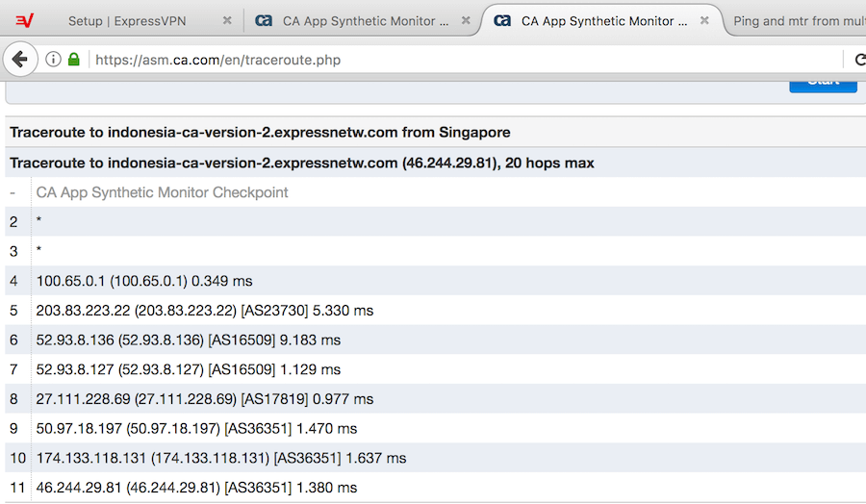Open the site information icon
Screen dimensions: 866x504
click(53, 59)
